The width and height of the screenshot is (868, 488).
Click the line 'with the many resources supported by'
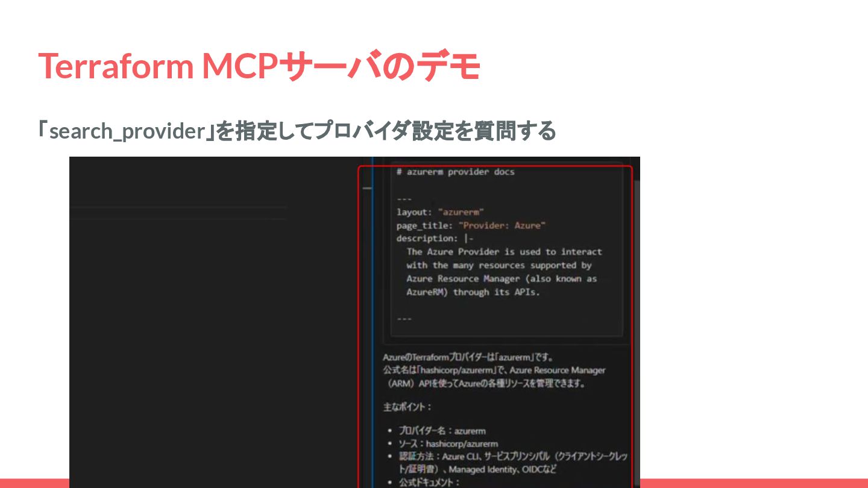click(499, 265)
